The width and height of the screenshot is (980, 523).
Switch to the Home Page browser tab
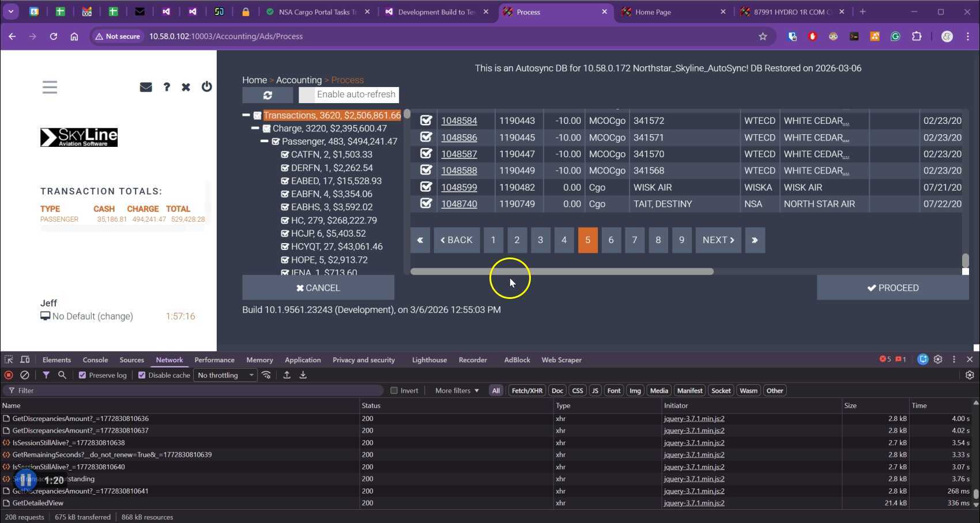pos(653,12)
